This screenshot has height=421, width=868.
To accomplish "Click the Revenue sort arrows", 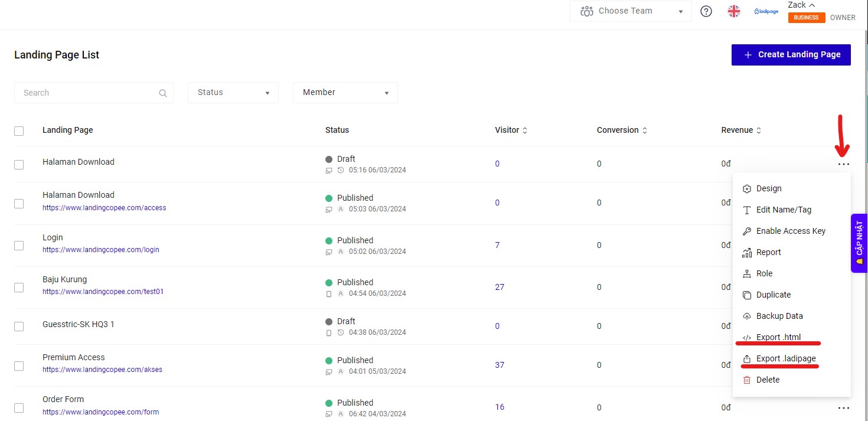I will (x=759, y=130).
